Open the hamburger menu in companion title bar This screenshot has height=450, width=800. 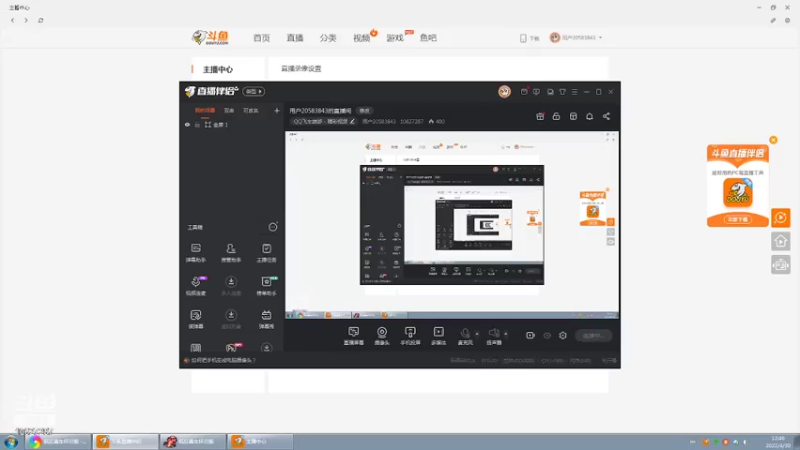(574, 92)
